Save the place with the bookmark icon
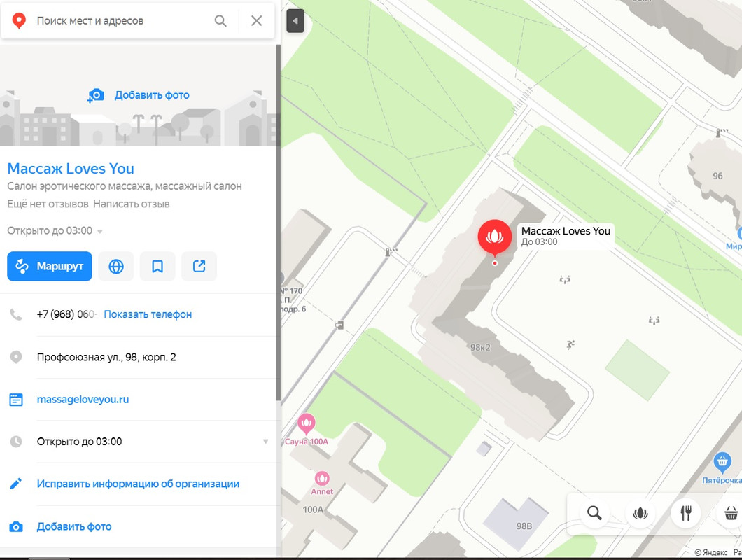 pos(157,267)
